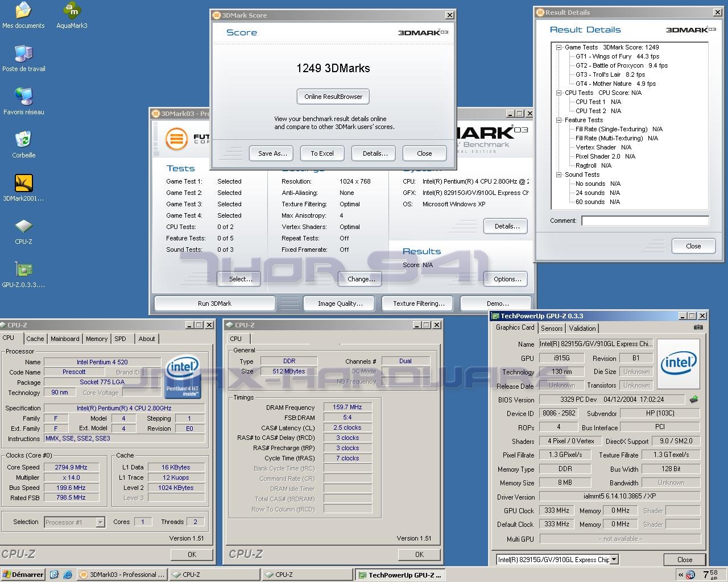This screenshot has width=728, height=582.
Task: Click Change under Settings
Action: [x=361, y=279]
